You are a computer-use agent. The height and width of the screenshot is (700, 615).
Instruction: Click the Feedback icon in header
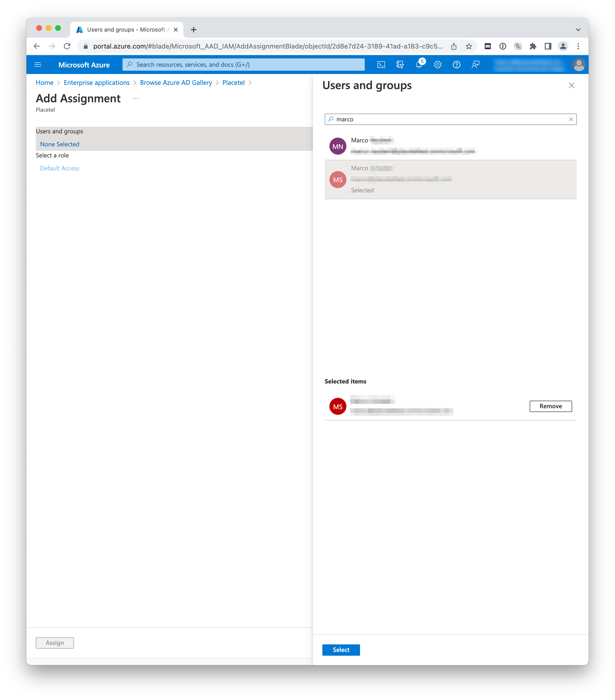475,65
